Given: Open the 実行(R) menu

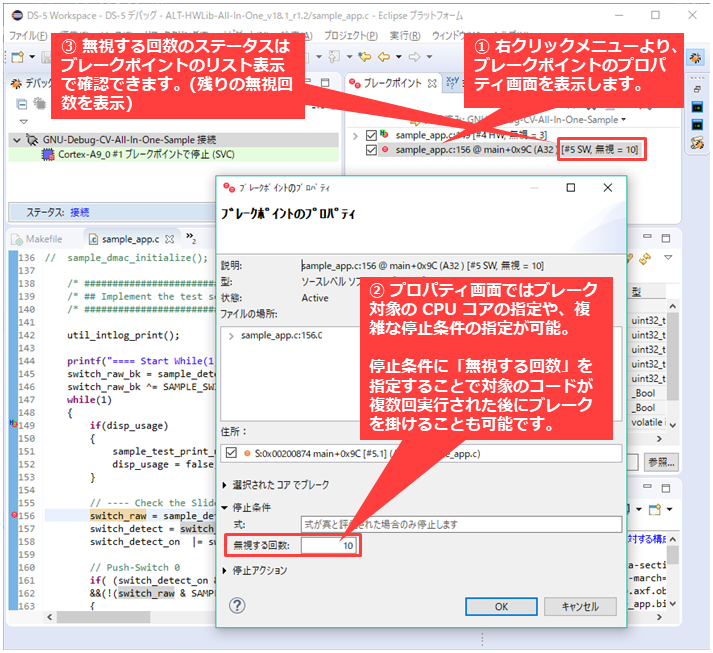Looking at the screenshot, I should [405, 35].
